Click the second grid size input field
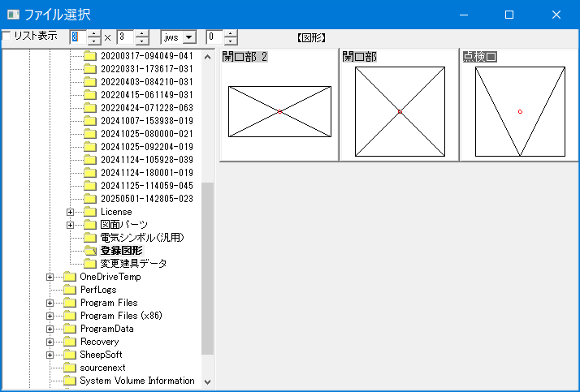The height and width of the screenshot is (392, 580). (127, 37)
